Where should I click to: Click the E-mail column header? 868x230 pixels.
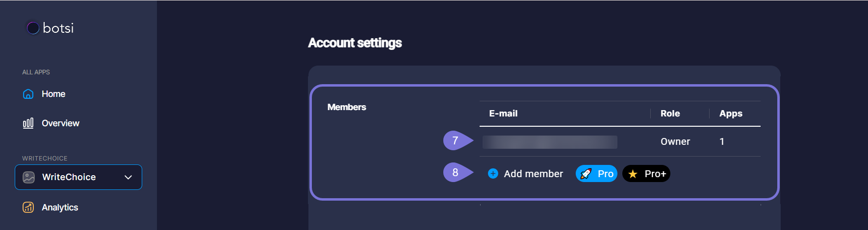pyautogui.click(x=503, y=114)
